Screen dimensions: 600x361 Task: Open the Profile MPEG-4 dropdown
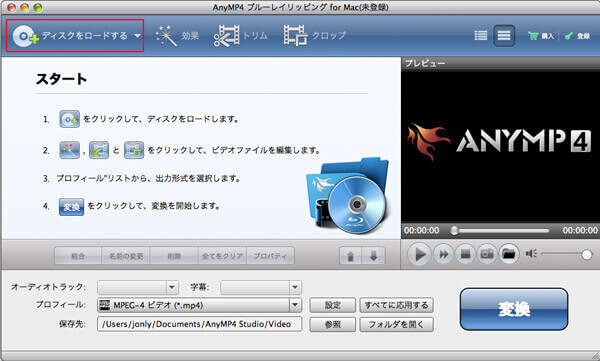pos(199,305)
